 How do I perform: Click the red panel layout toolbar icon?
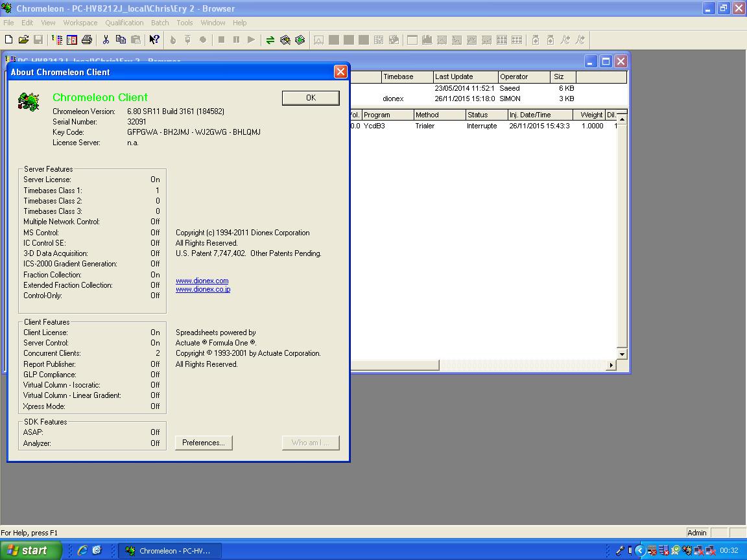pos(72,40)
